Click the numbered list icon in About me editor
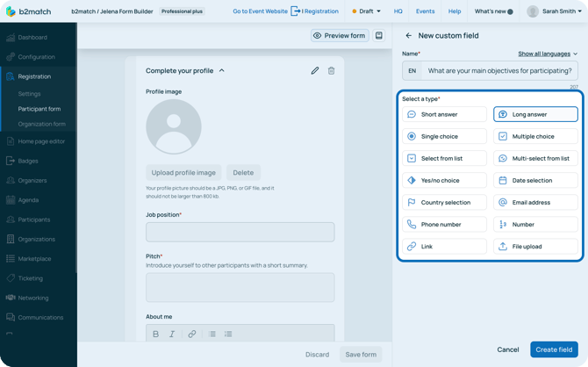Image resolution: width=588 pixels, height=367 pixels. (x=228, y=334)
